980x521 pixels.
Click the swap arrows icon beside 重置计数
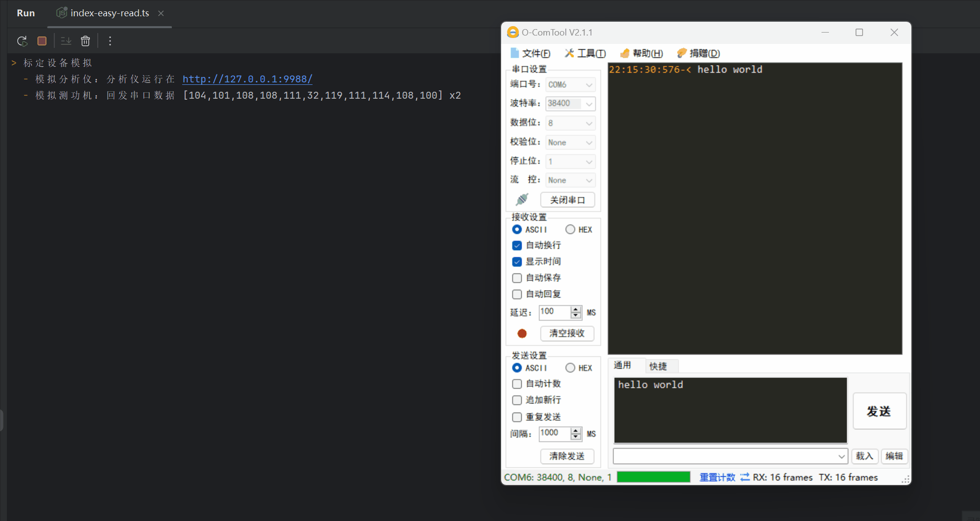point(745,477)
